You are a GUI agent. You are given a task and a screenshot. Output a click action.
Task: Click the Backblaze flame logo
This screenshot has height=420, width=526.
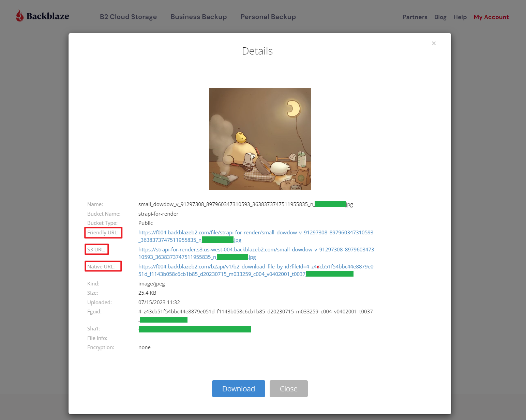tap(20, 16)
